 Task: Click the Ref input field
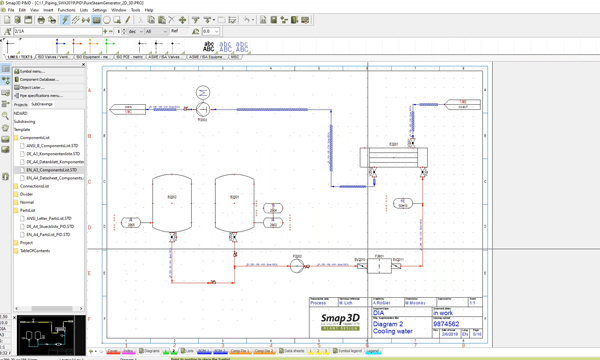click(179, 31)
